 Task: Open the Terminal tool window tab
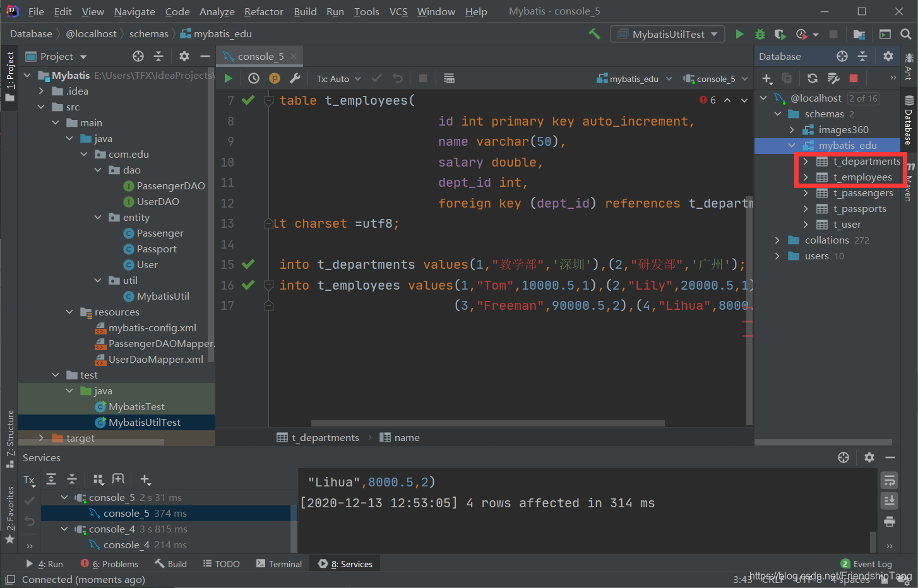(x=279, y=564)
